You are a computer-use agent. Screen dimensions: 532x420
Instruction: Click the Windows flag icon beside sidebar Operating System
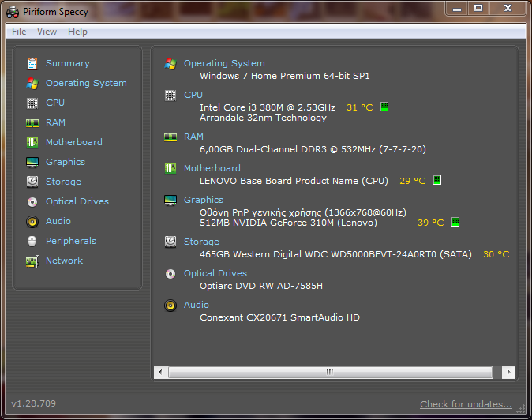[x=32, y=84]
